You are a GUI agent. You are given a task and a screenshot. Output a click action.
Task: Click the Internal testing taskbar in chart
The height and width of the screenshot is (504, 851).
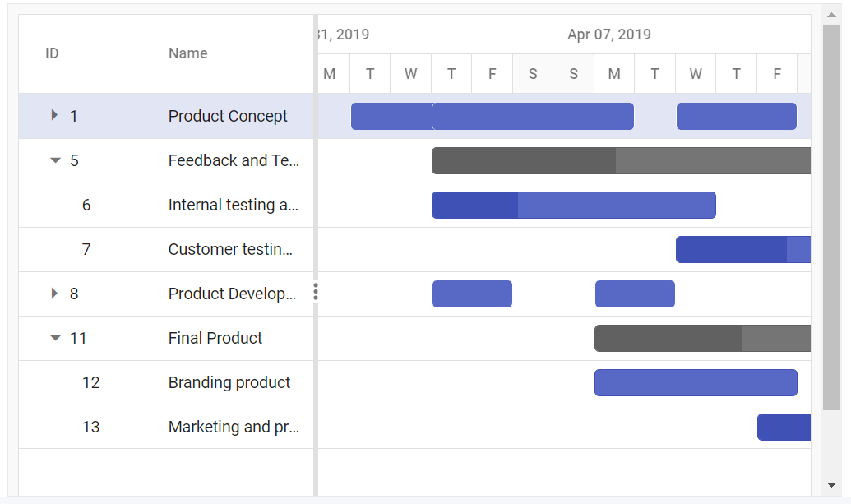point(574,205)
